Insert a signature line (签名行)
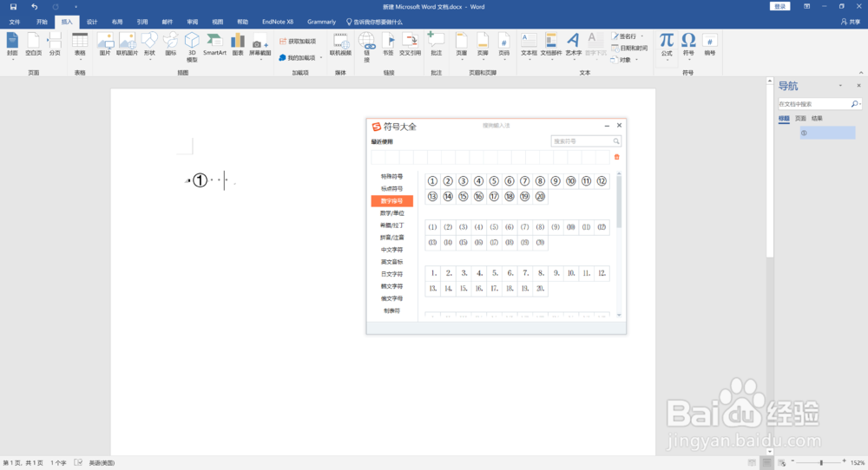This screenshot has height=470, width=868. [627, 36]
